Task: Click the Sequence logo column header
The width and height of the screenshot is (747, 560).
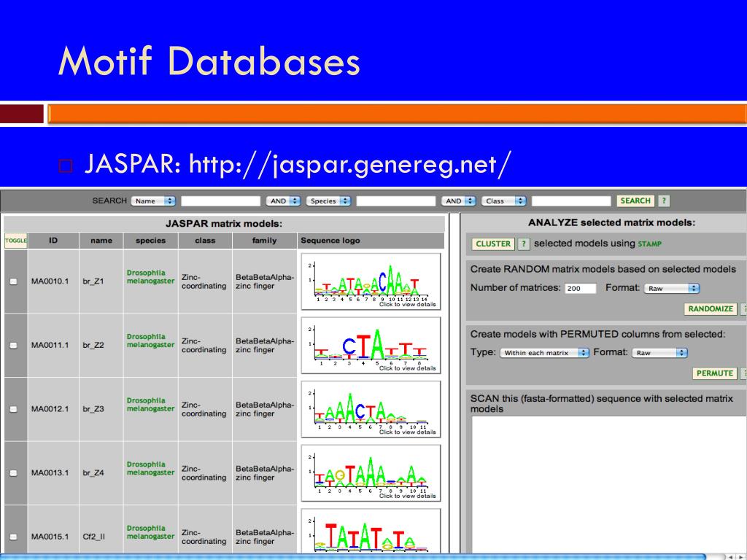Action: pyautogui.click(x=371, y=241)
